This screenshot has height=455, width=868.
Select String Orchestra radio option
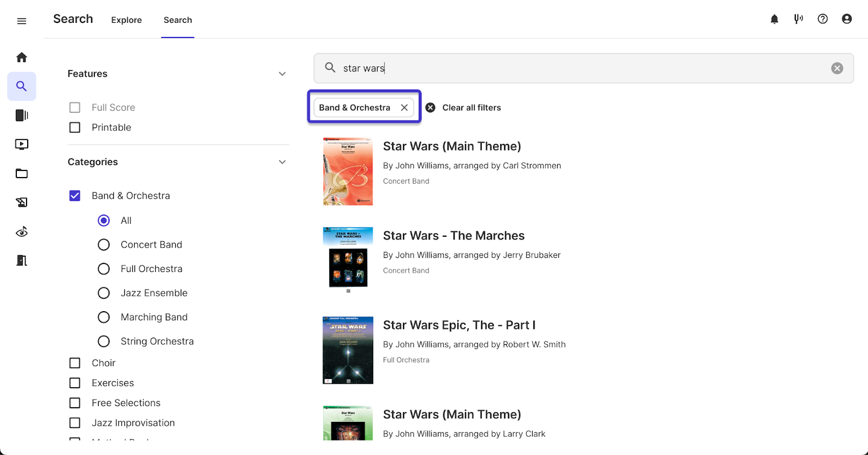click(104, 342)
